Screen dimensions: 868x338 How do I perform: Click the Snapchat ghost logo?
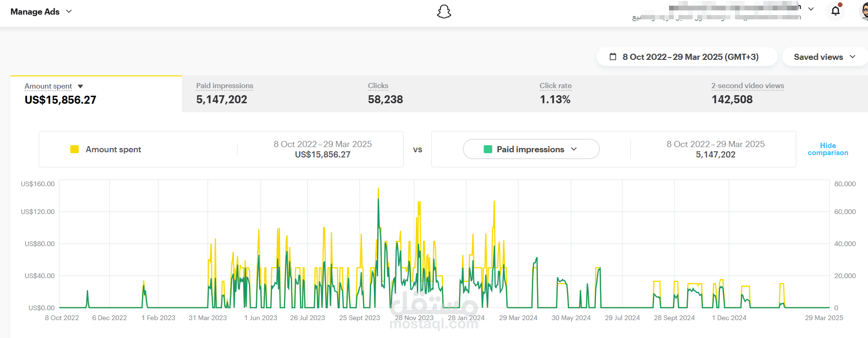click(x=444, y=12)
